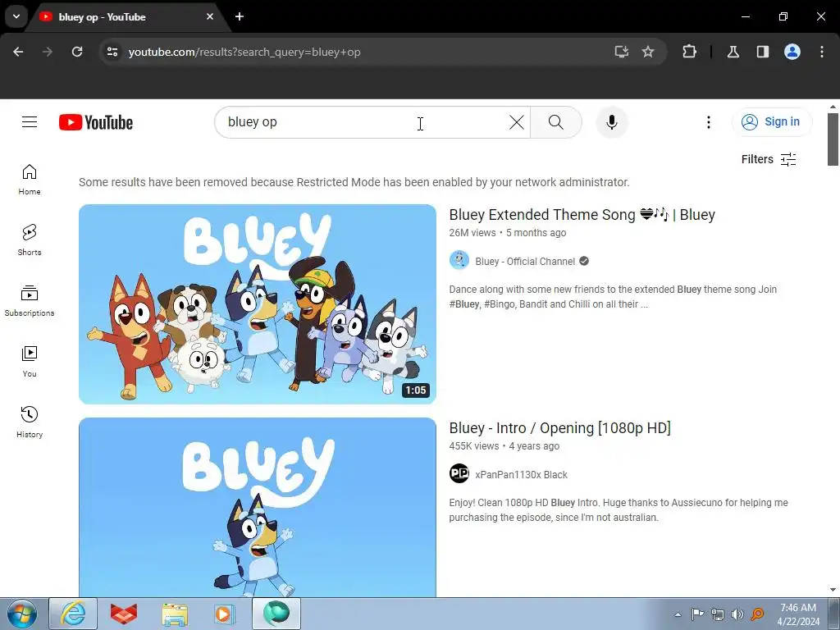
Task: Click Bluey Official Channel avatar
Action: (459, 261)
